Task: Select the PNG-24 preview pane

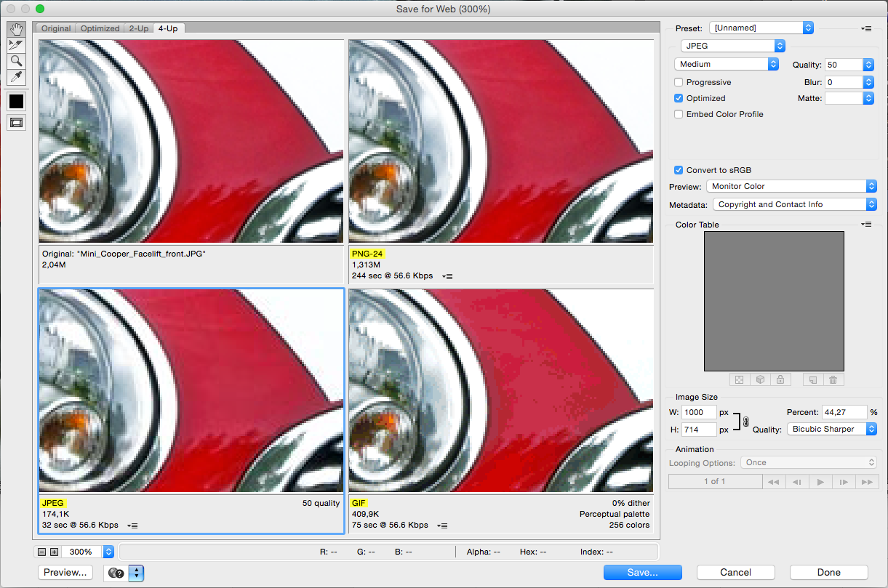Action: [500, 141]
